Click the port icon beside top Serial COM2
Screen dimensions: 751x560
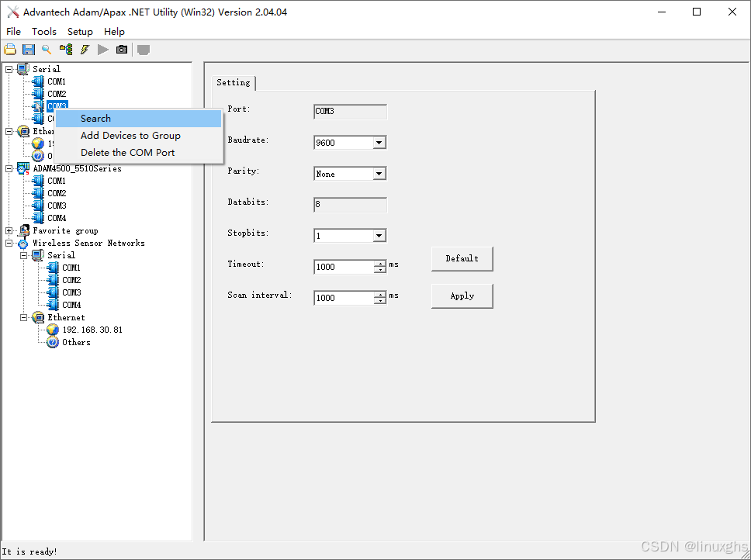38,94
